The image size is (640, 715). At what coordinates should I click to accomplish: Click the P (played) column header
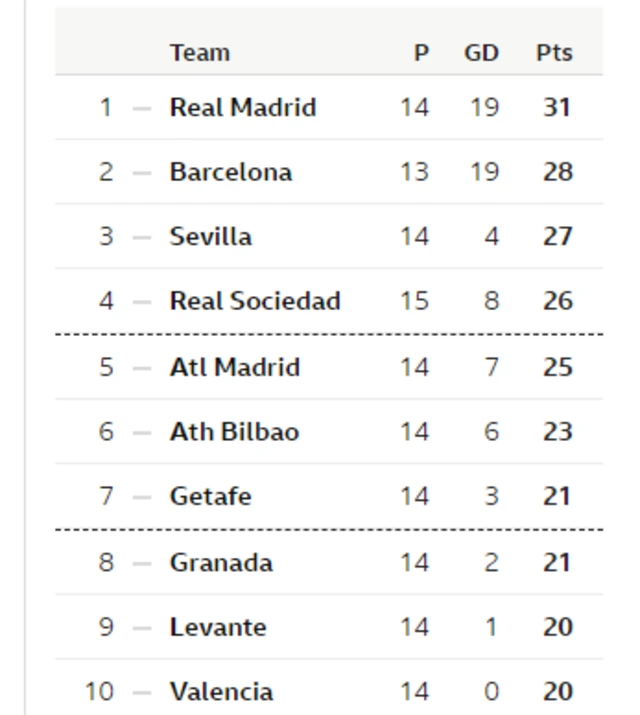421,53
